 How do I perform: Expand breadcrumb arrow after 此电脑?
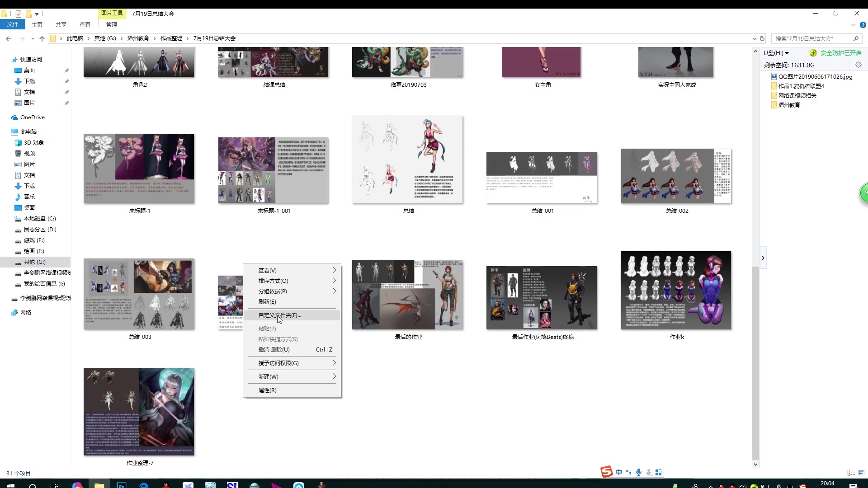[x=89, y=38]
